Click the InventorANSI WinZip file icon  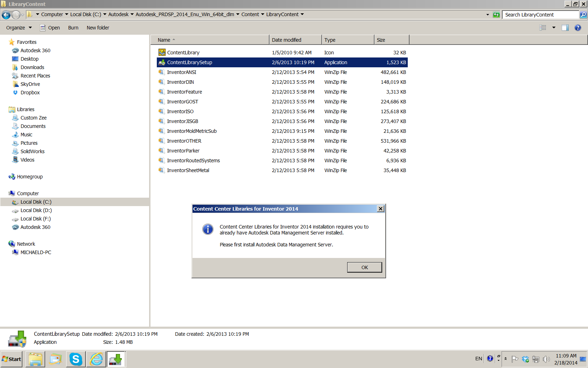(162, 72)
